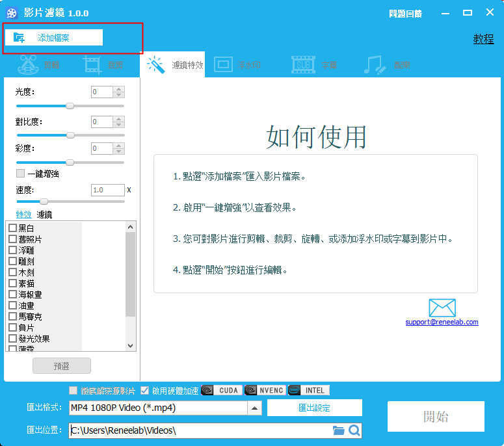Toggle the 徹底解密源影片 checkbox
Image resolution: width=504 pixels, height=446 pixels.
point(73,390)
